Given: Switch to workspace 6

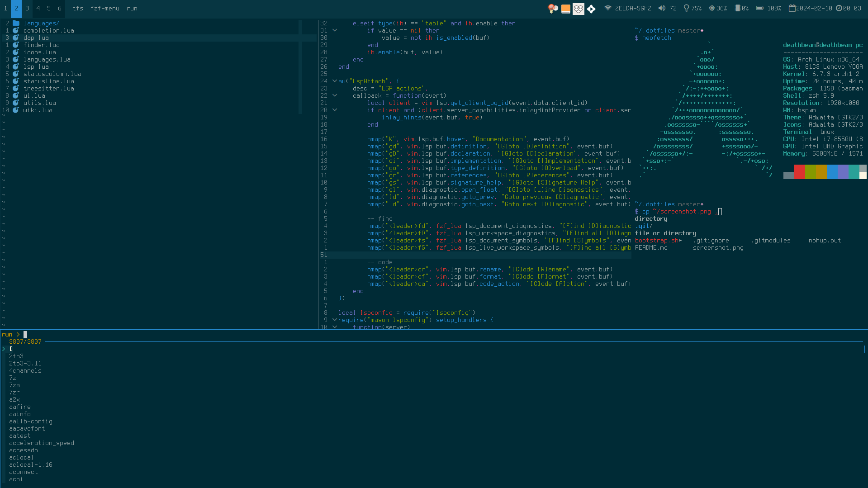Looking at the screenshot, I should tap(60, 8).
